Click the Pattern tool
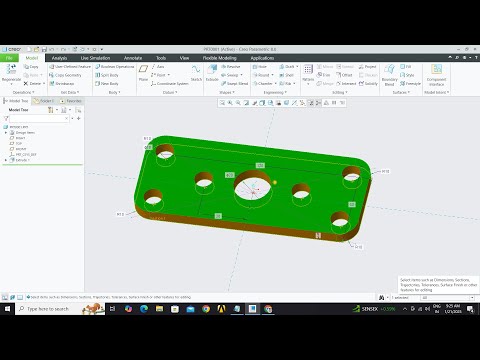The image size is (480, 360). point(308,73)
